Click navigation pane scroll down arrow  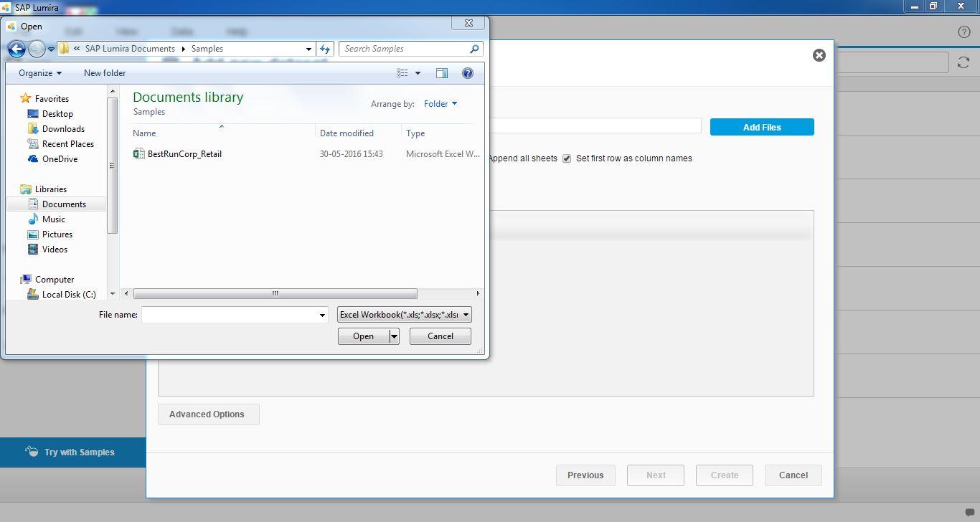[x=112, y=294]
